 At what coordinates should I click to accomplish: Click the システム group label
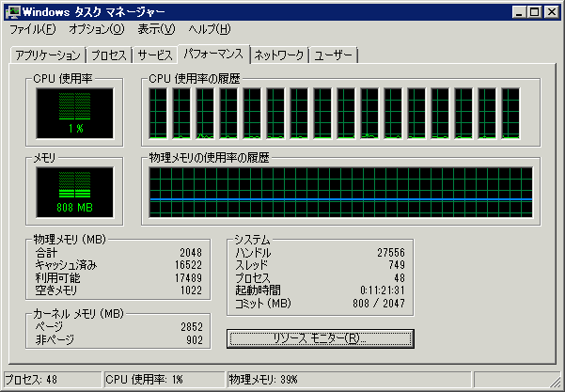[252, 239]
